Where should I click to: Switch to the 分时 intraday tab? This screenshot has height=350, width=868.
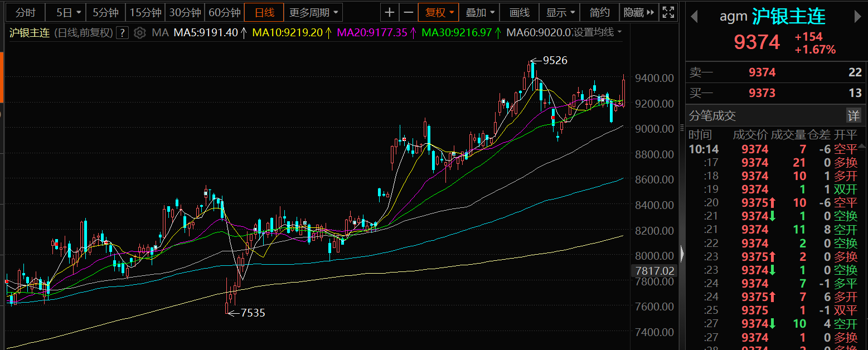[25, 12]
